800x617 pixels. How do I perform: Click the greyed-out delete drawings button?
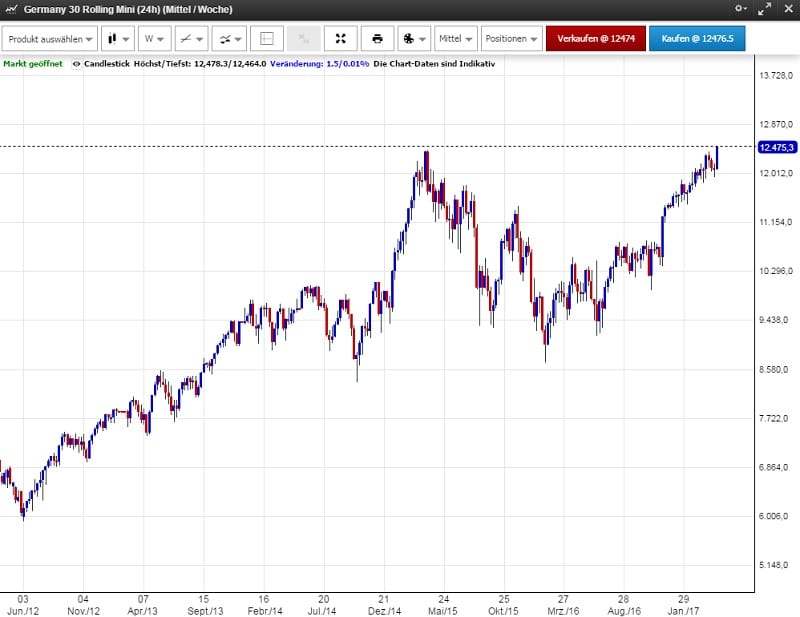pyautogui.click(x=303, y=39)
